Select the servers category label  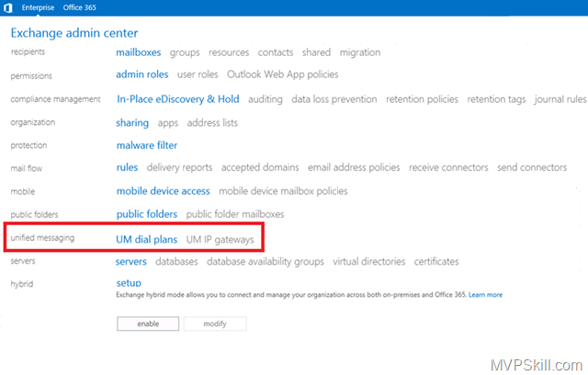click(23, 261)
